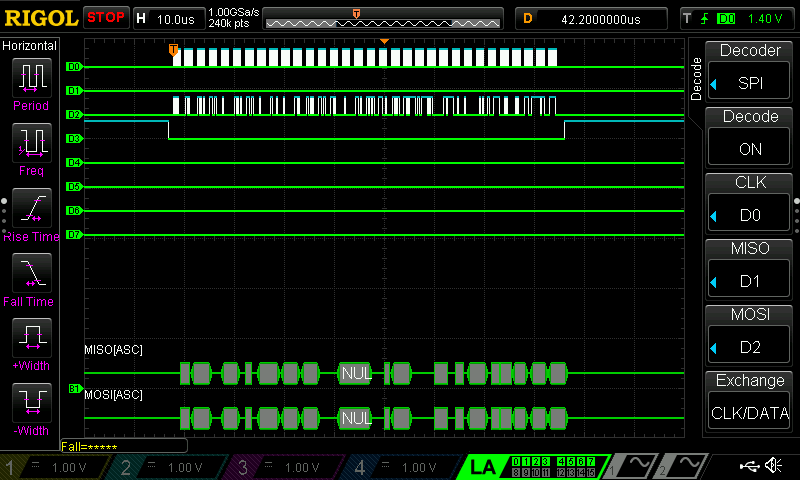Select the Freq measurement icon
This screenshot has height=480, width=800.
click(31, 148)
